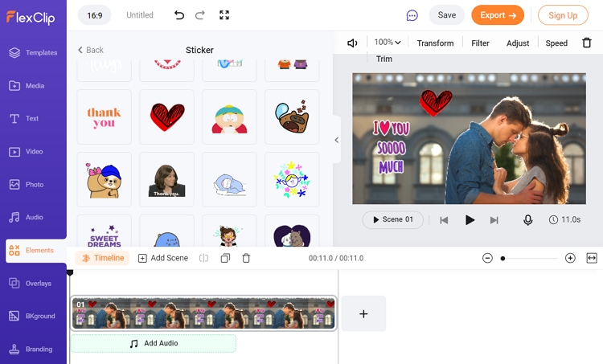The width and height of the screenshot is (603, 364).
Task: Add the SWEET DREAMS sticker
Action: pos(105,231)
